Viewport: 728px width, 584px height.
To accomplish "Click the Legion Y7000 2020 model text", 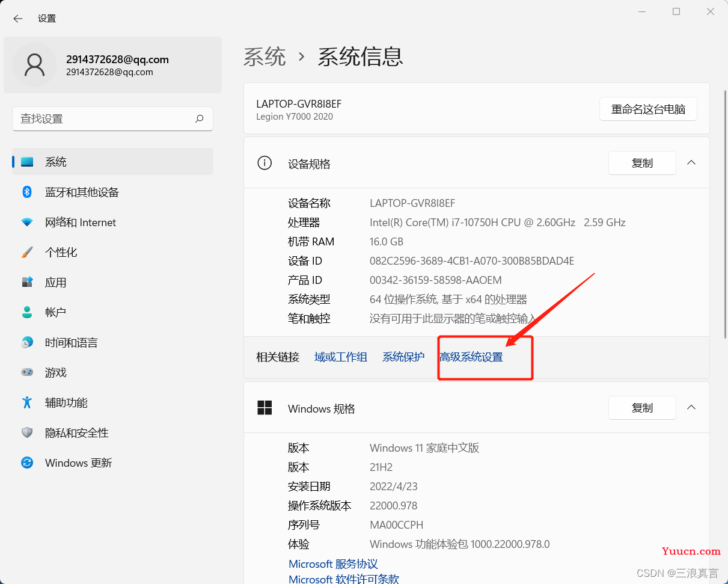I will 295,117.
